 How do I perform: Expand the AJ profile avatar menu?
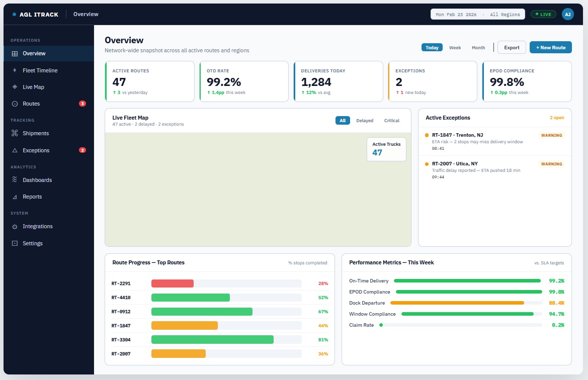(x=567, y=14)
